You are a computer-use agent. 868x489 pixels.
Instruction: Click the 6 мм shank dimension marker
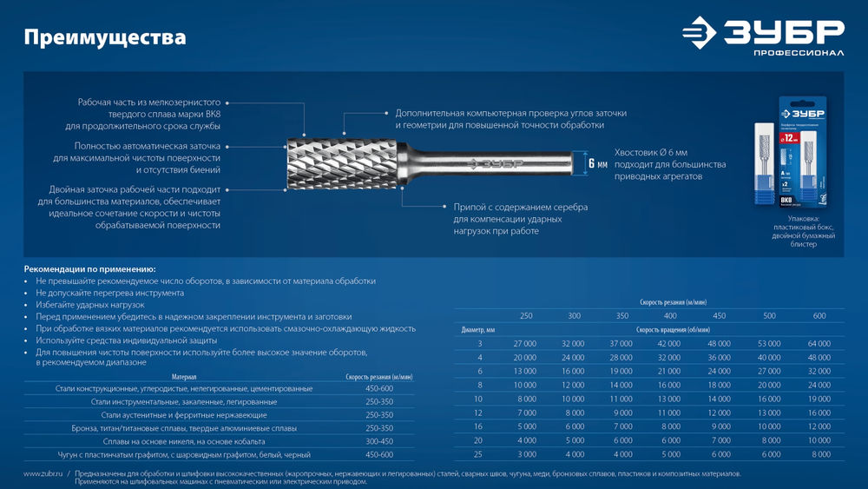pyautogui.click(x=597, y=163)
